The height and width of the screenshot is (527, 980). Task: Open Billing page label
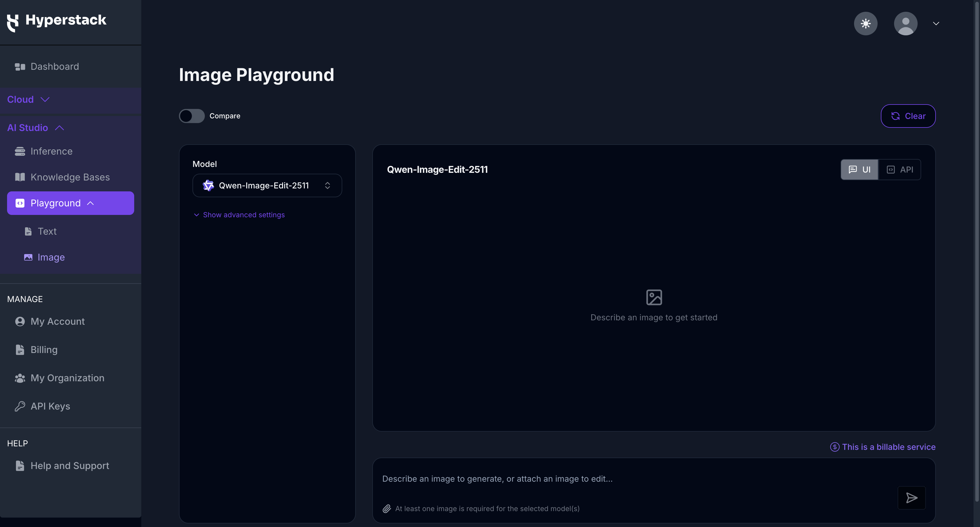tap(44, 350)
